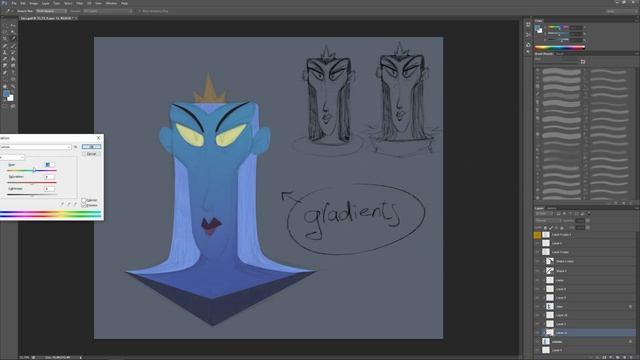Toggle the layer filter on/off switch

pyautogui.click(x=589, y=213)
